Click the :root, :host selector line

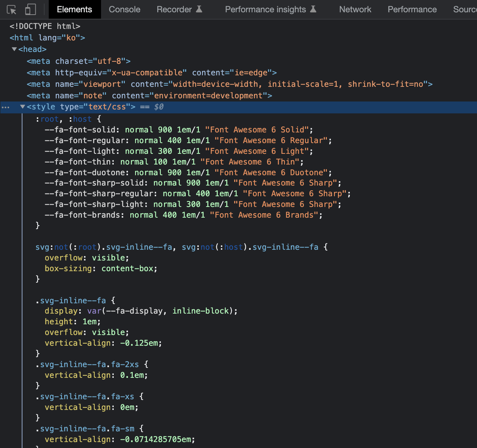pos(68,119)
